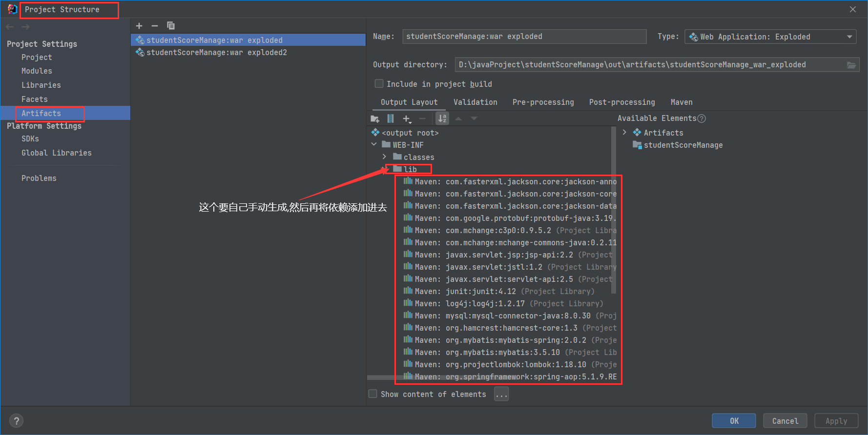Remove element from output layout
Screen dimensions: 868x435
(x=422, y=119)
